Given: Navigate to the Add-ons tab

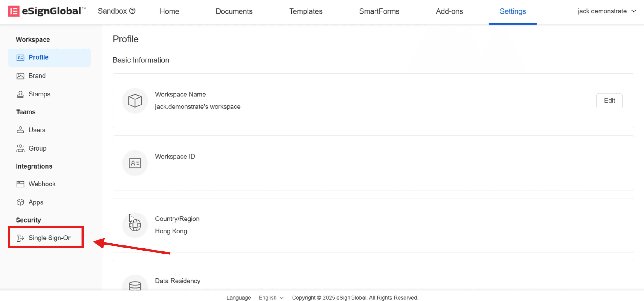Looking at the screenshot, I should [449, 11].
